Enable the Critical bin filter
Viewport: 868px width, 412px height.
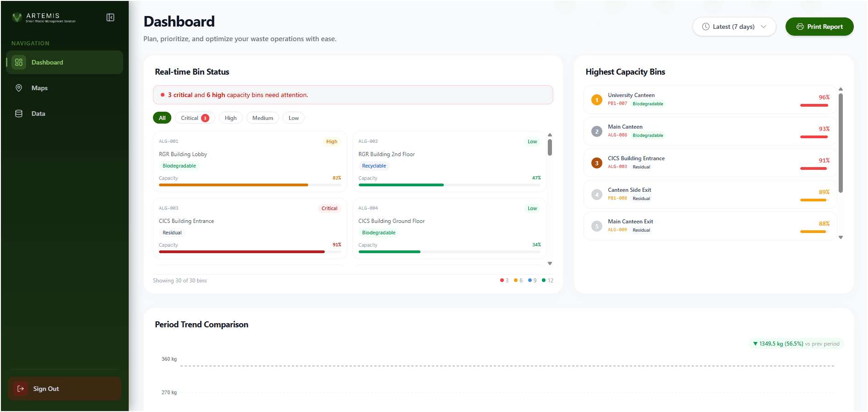194,118
